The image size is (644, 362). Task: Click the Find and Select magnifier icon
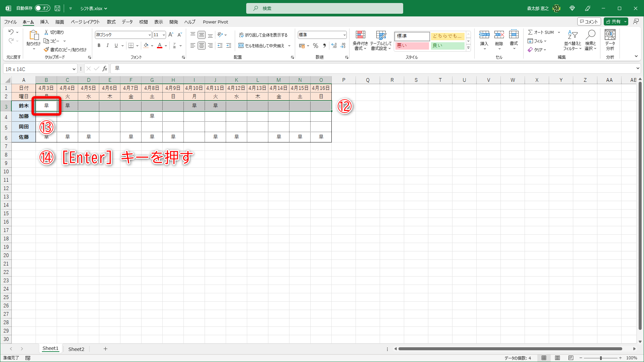pos(590,35)
